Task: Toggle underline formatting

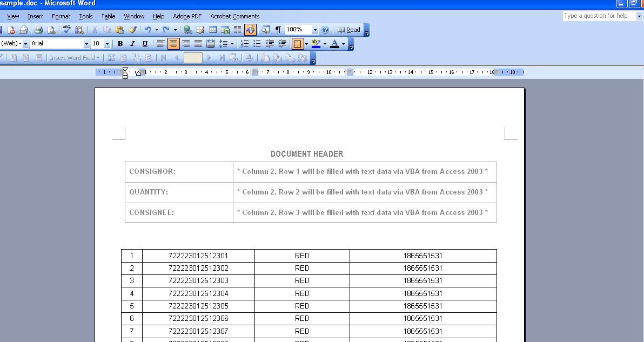Action: pos(145,44)
